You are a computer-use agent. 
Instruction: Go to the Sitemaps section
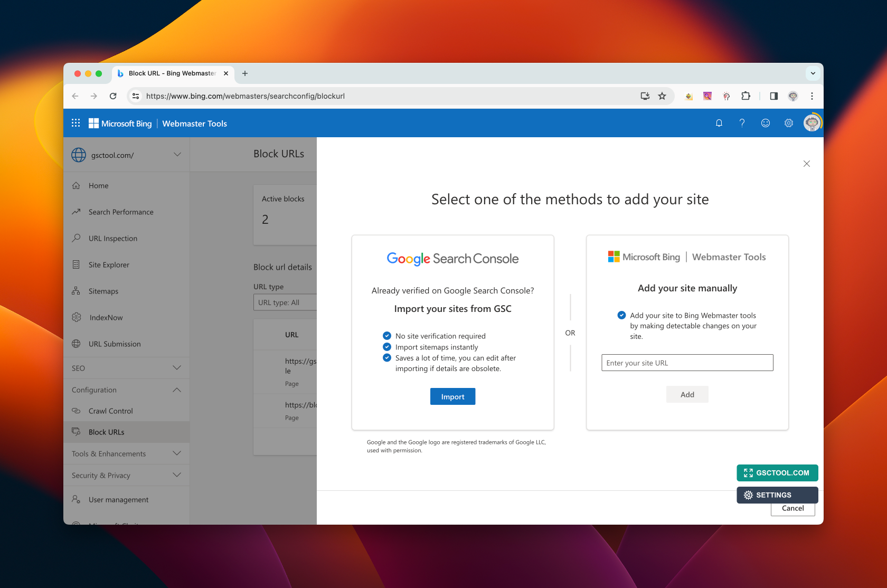[x=103, y=291]
